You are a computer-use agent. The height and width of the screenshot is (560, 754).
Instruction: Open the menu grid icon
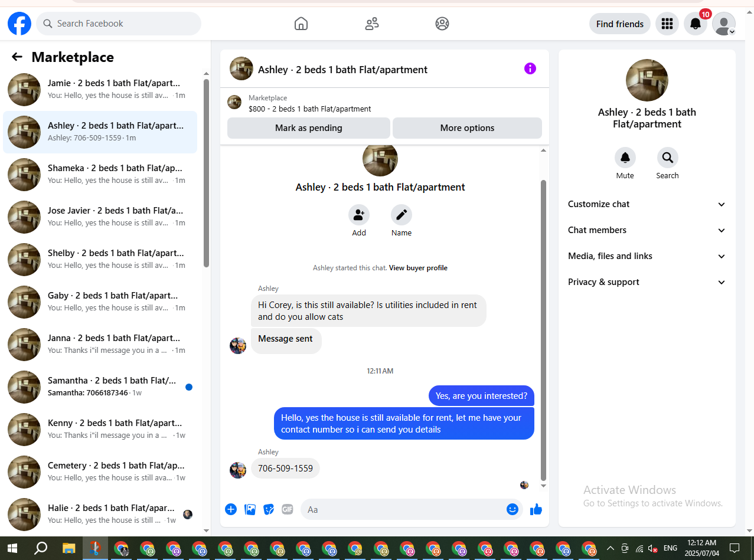pyautogui.click(x=667, y=24)
